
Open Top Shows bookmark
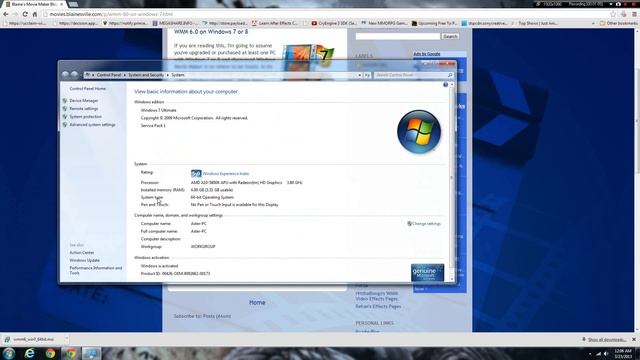(538, 23)
